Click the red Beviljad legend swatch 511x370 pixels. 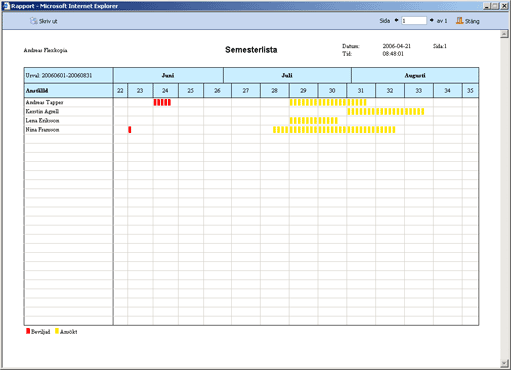point(28,331)
